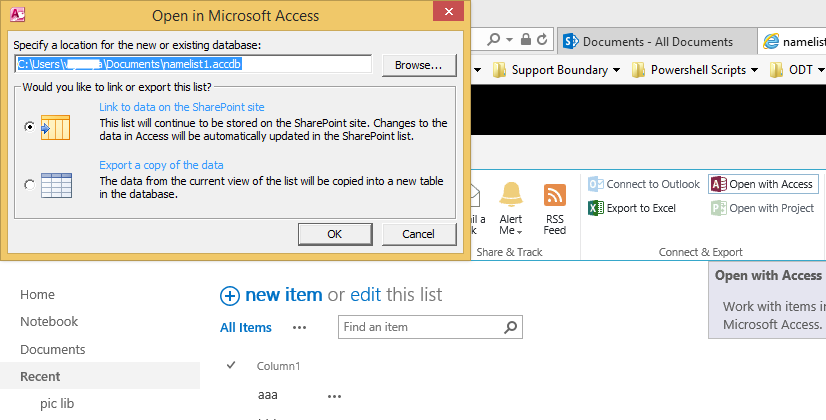
Task: Open more views ellipsis beside All Items
Action: coord(299,328)
